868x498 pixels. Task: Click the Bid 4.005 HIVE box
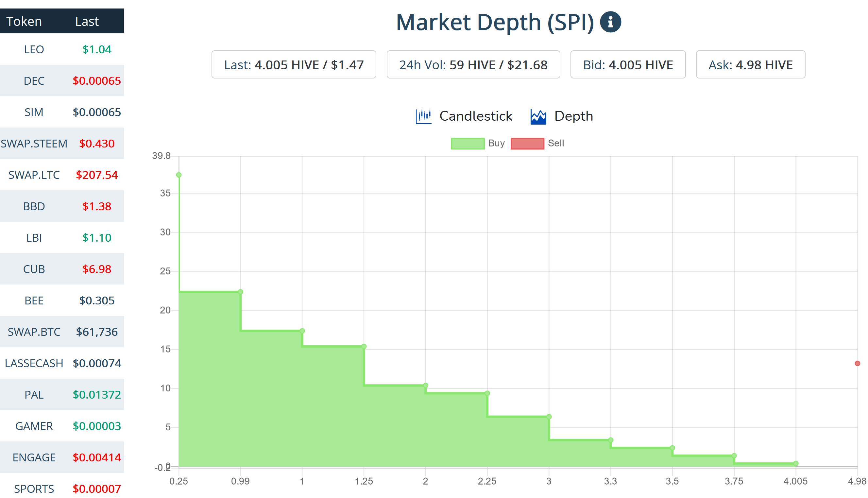pos(627,65)
